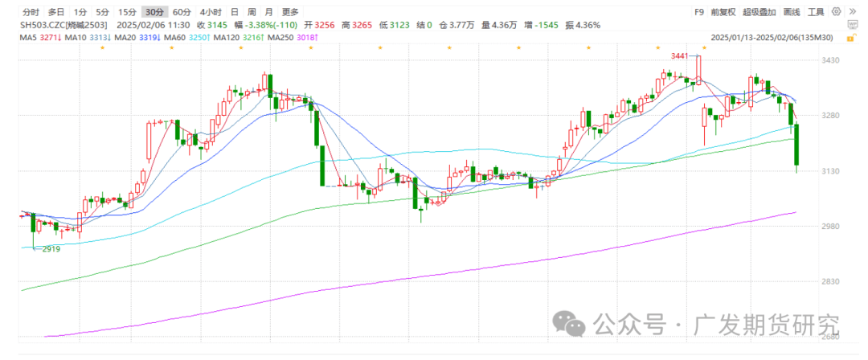Click the F9 button
The width and height of the screenshot is (868, 360).
(x=698, y=12)
